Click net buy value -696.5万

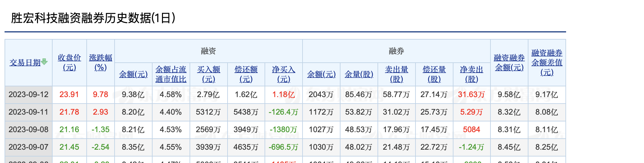[x=284, y=147]
